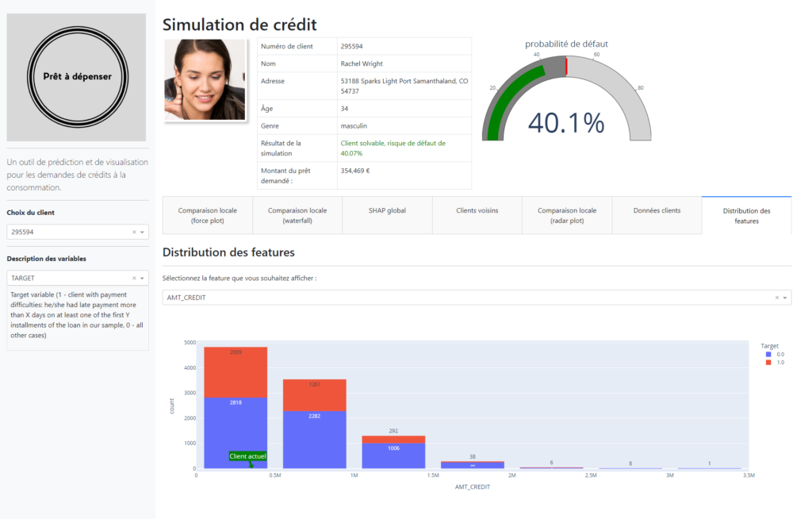This screenshot has width=812, height=519.
Task: Clear the TARGET variable selection
Action: click(x=134, y=279)
